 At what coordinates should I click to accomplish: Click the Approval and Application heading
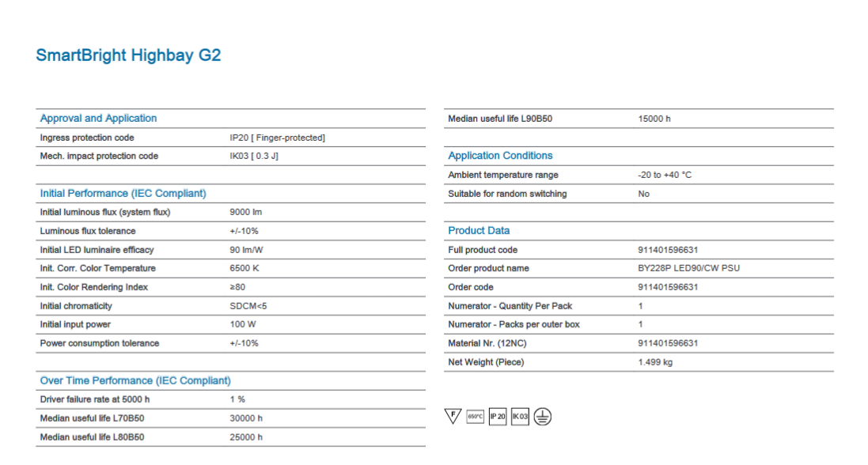[x=98, y=119]
